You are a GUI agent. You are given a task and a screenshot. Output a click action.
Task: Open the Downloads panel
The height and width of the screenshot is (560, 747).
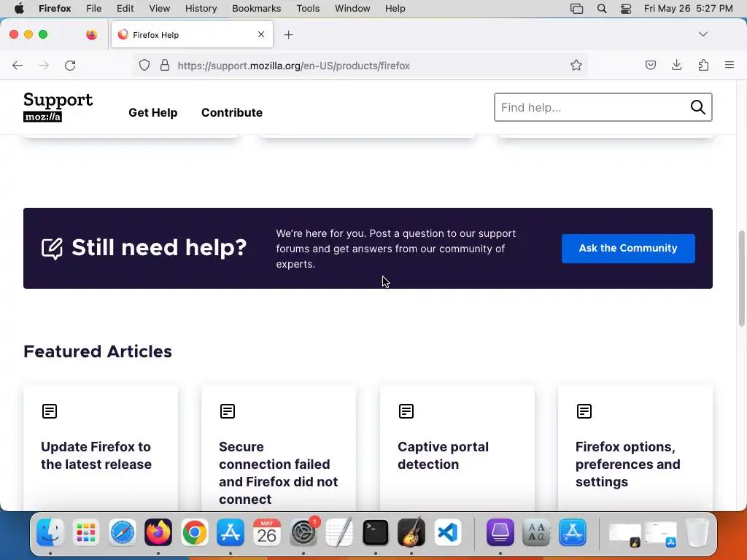[x=676, y=65]
